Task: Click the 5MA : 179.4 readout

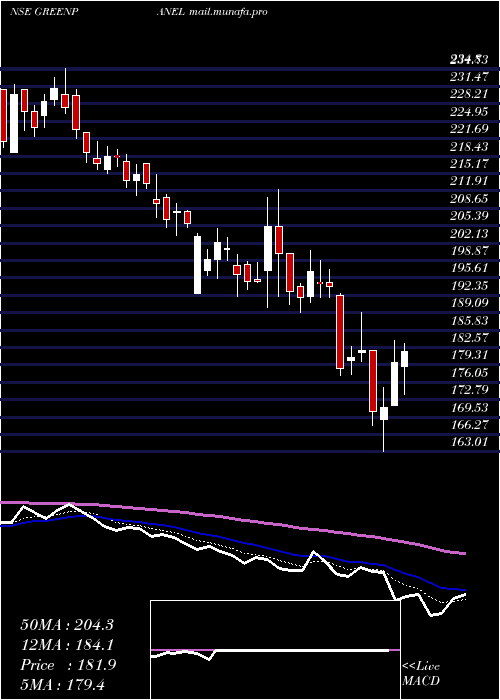Action: pos(63,684)
